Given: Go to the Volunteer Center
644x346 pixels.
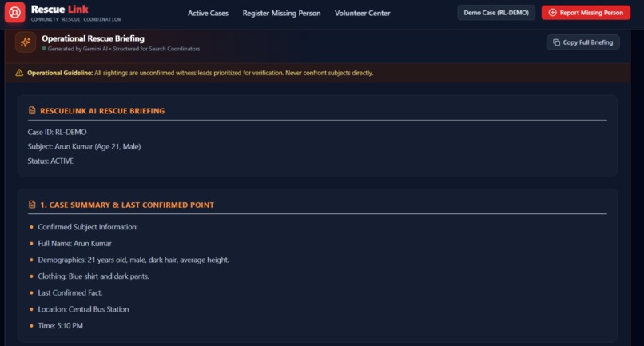Looking at the screenshot, I should (x=362, y=13).
